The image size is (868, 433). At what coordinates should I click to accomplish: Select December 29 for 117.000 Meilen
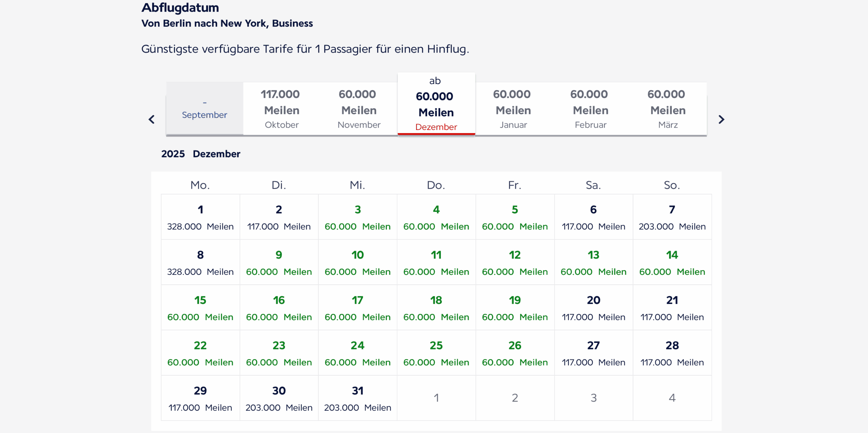coord(200,398)
